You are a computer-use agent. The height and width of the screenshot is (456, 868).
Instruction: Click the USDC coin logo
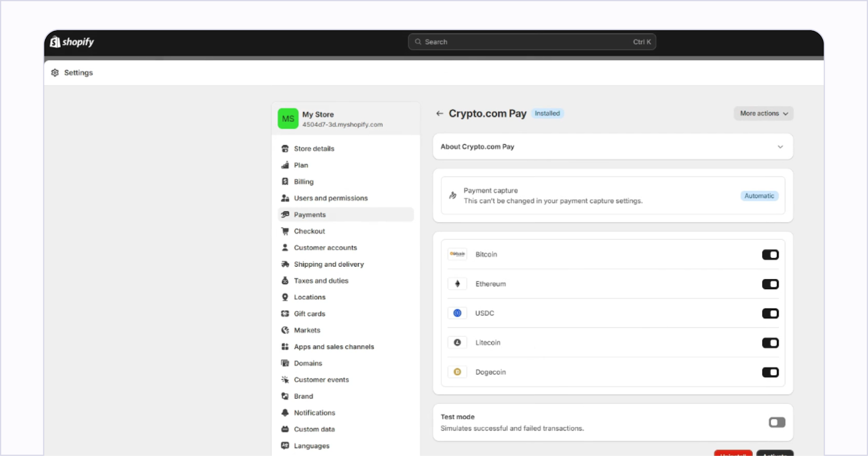457,313
